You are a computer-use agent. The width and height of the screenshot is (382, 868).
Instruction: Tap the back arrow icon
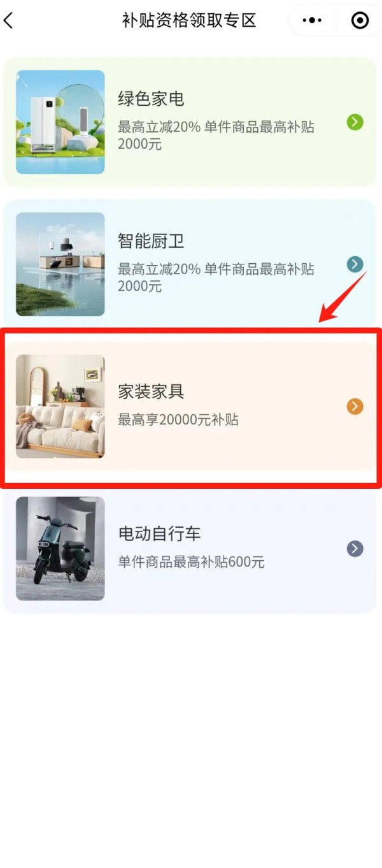pos(8,20)
